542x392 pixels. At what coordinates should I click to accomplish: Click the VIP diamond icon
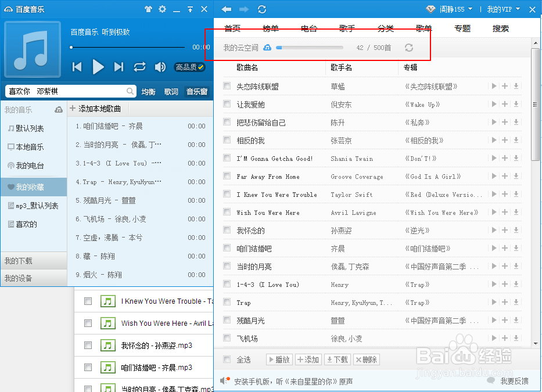point(430,9)
